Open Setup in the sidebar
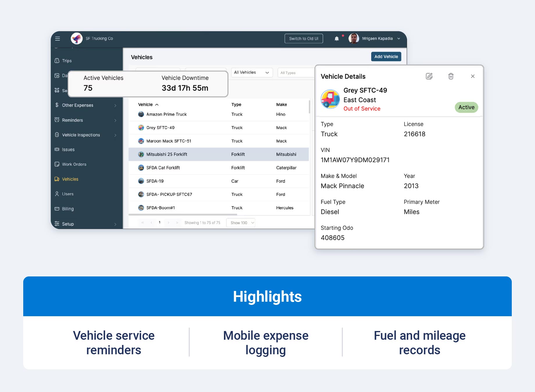This screenshot has width=535, height=392. tap(68, 224)
